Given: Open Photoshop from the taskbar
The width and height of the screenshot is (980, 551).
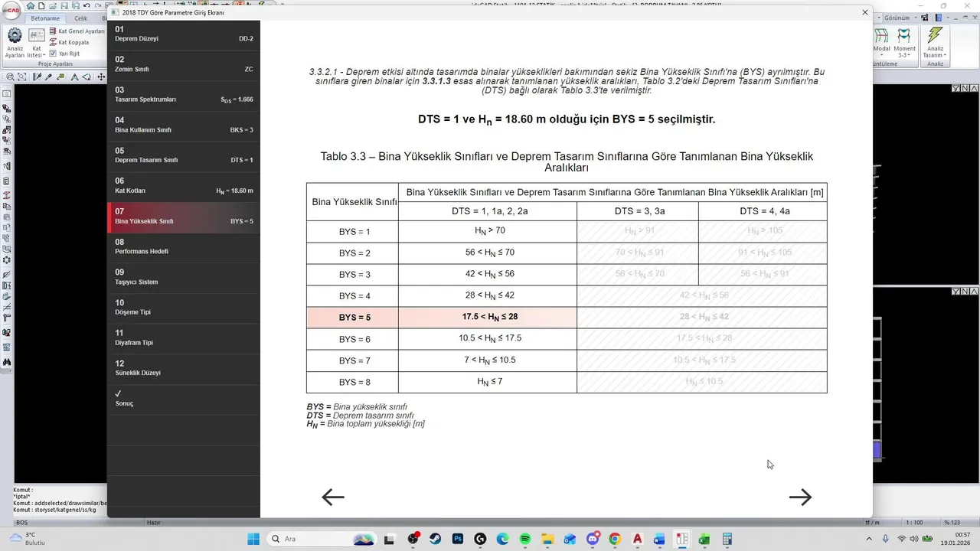Looking at the screenshot, I should (458, 539).
